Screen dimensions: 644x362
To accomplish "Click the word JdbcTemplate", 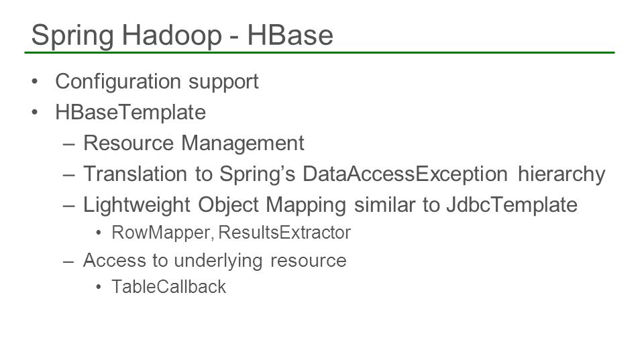I will pyautogui.click(x=512, y=204).
